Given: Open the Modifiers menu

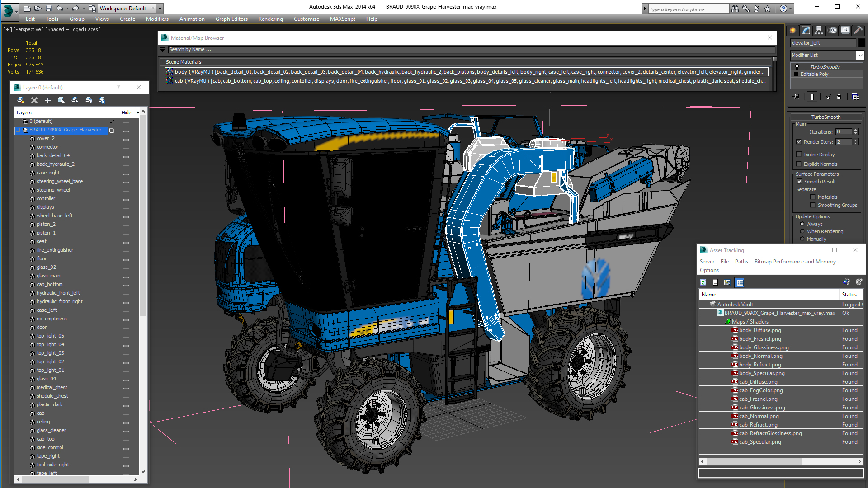Looking at the screenshot, I should pos(157,19).
